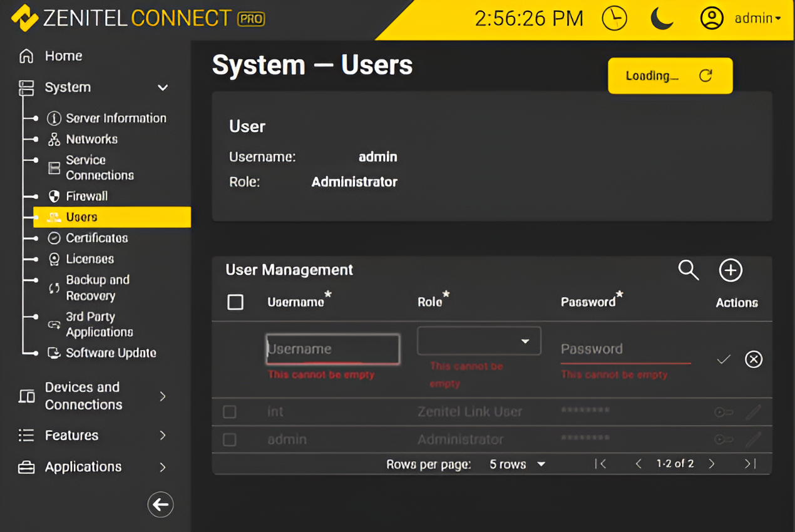
Task: Open the Role dropdown in new row
Action: tap(479, 341)
